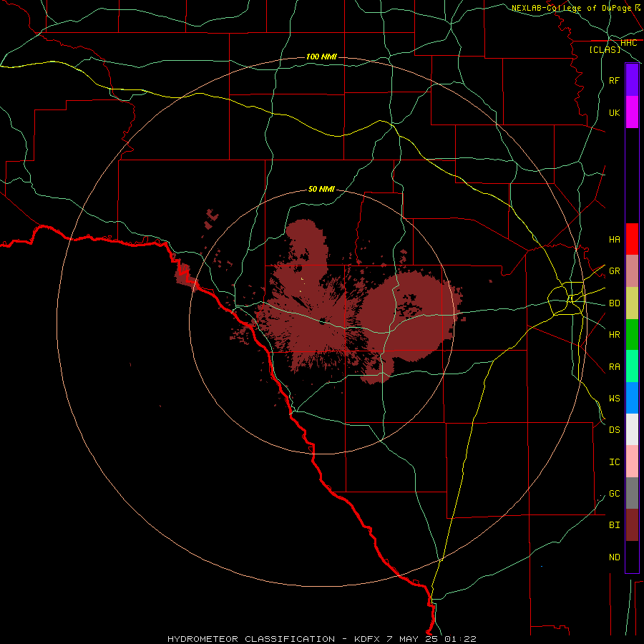
Task: Click the [CLAS] units label
Action: point(605,49)
